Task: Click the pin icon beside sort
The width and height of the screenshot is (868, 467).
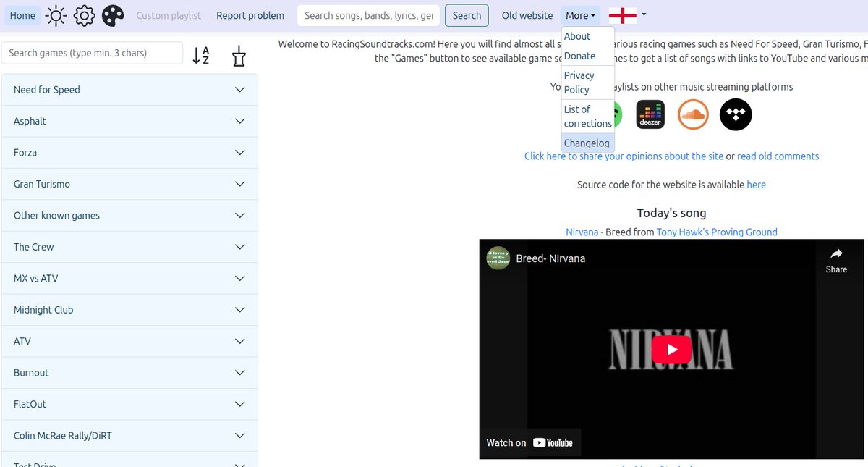Action: coord(239,55)
